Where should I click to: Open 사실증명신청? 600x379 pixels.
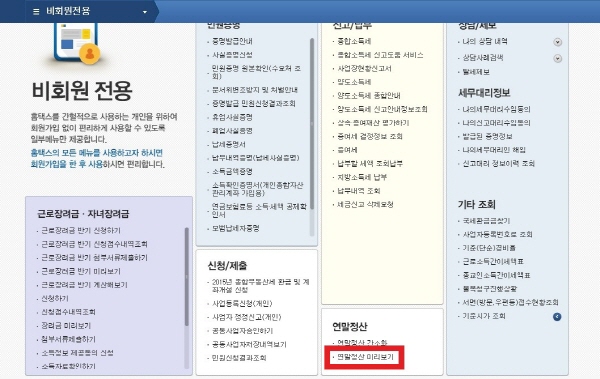pos(232,55)
